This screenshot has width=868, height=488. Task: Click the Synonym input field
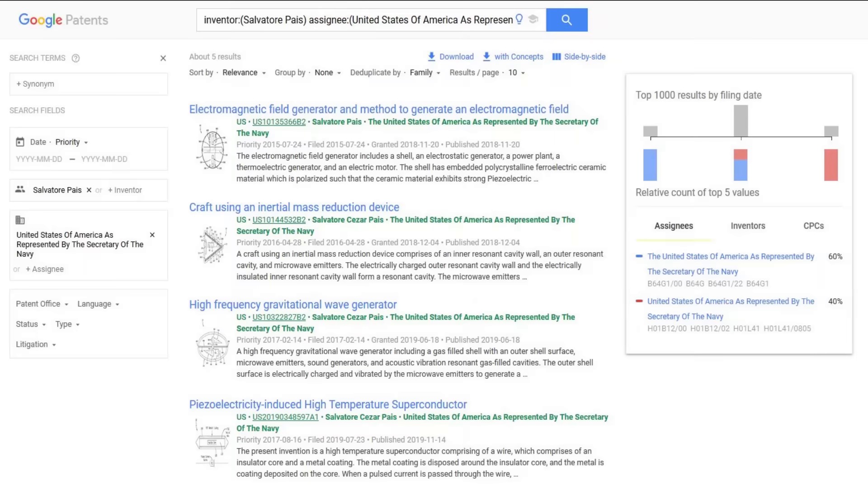[x=89, y=84]
